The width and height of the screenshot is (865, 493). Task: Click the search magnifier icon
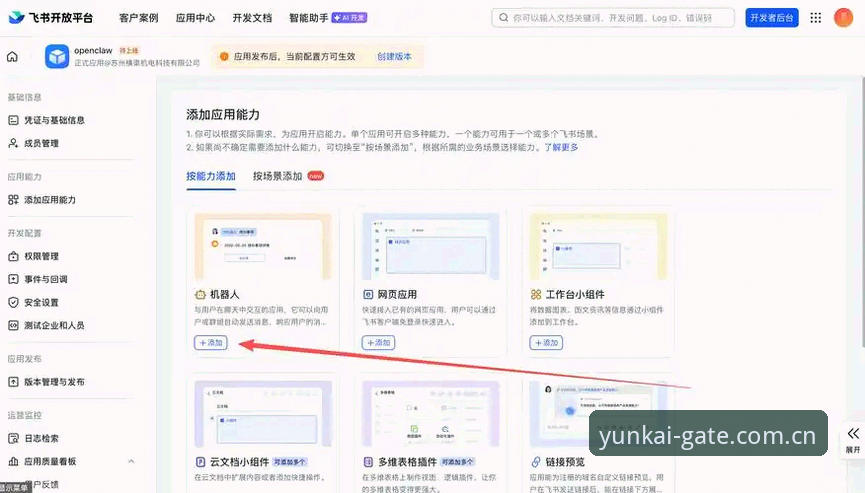pos(503,18)
